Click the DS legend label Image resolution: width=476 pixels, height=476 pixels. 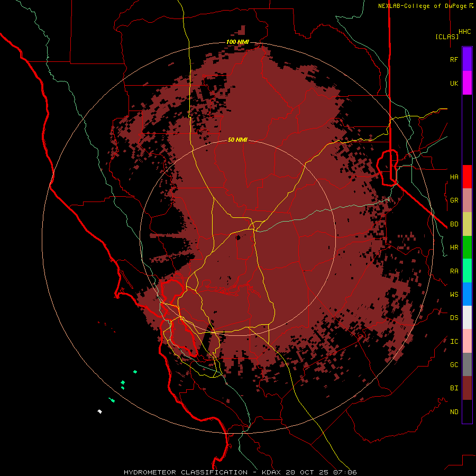point(454,317)
